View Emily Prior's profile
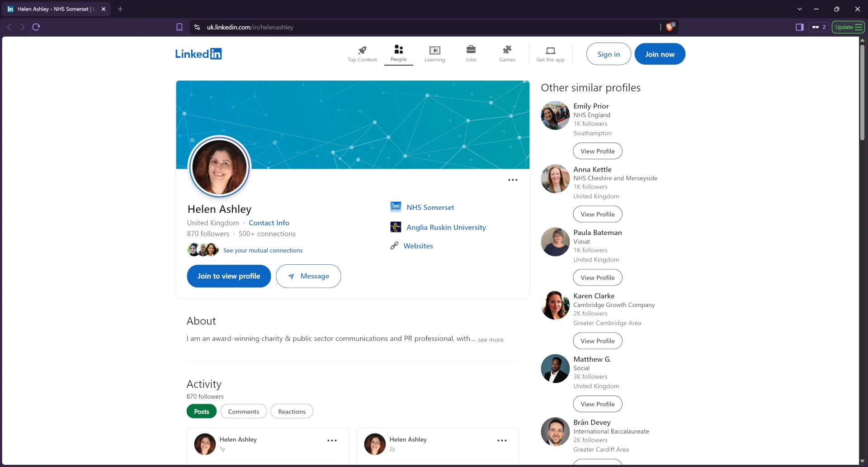Screen dimensions: 868x467 pyautogui.click(x=598, y=151)
